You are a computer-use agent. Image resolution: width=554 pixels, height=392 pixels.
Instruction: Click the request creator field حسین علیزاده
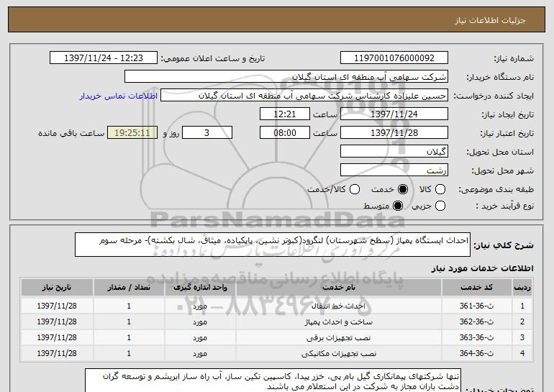point(304,96)
